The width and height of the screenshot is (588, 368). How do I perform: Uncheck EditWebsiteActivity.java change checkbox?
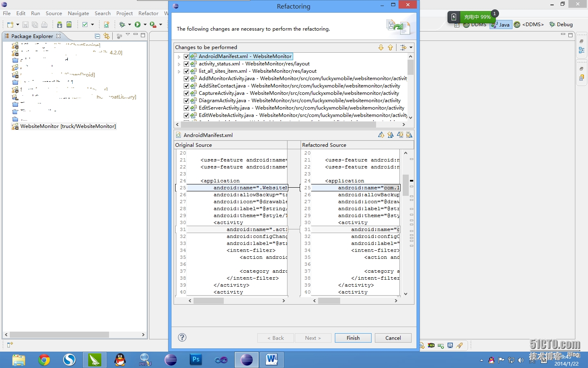click(186, 115)
